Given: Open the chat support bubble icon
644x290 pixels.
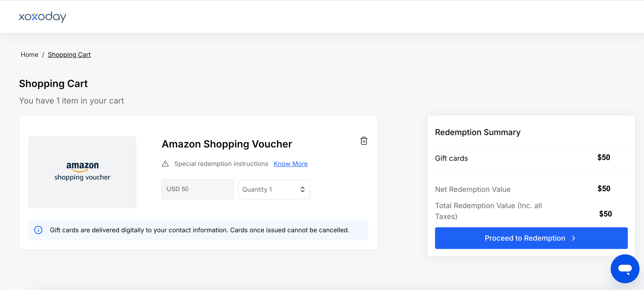Looking at the screenshot, I should tap(625, 269).
